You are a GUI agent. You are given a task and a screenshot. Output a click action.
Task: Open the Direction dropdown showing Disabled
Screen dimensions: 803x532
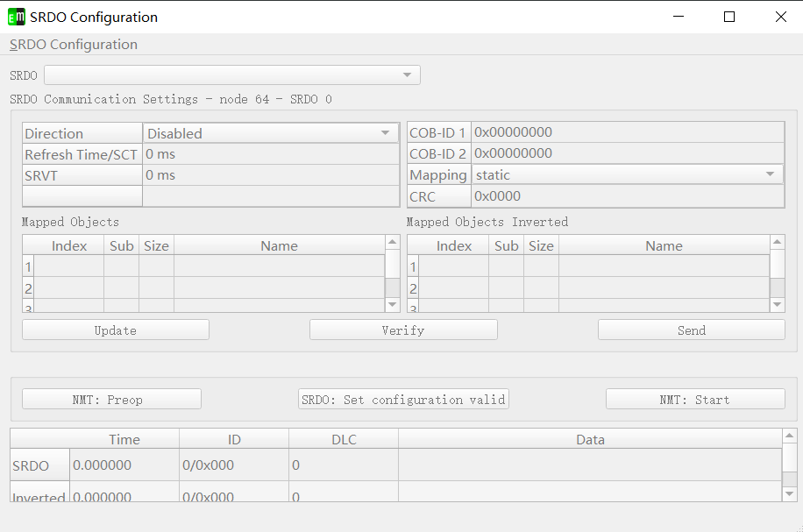click(271, 133)
